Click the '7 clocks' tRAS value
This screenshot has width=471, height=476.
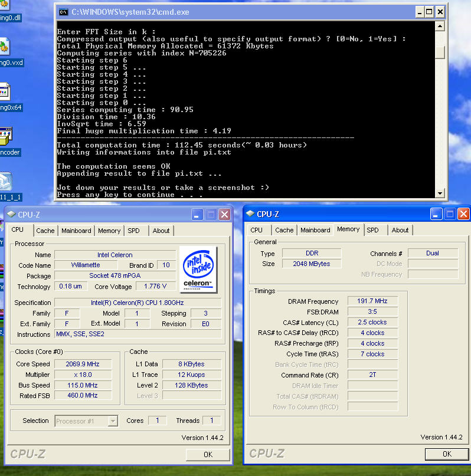coord(372,354)
